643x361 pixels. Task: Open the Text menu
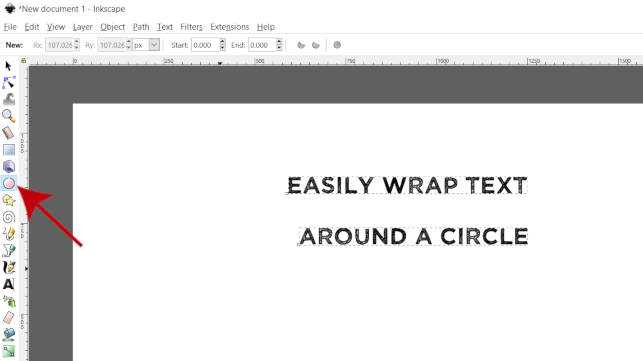click(165, 27)
